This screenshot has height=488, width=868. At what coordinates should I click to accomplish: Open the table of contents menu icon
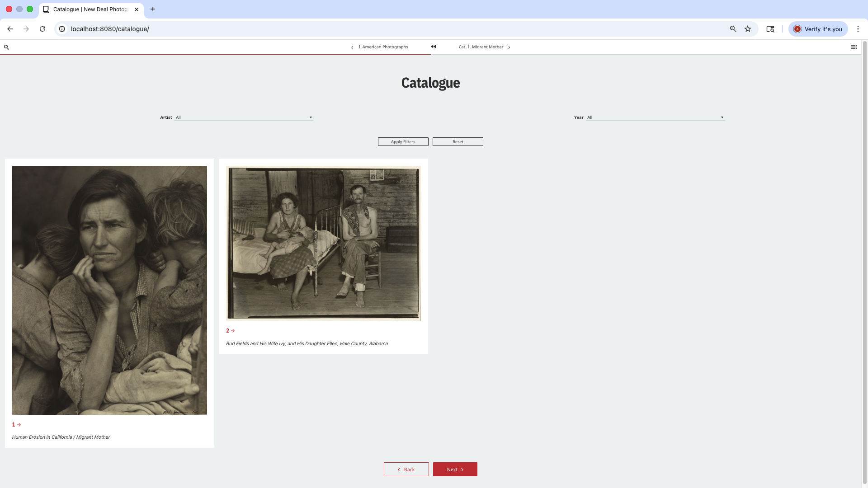coord(854,47)
